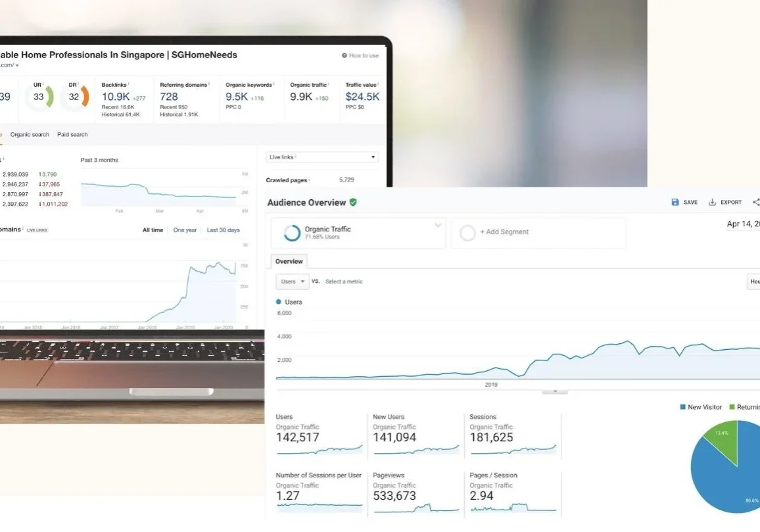Image resolution: width=760 pixels, height=532 pixels.
Task: Click the UR 33 gauge icon
Action: pos(39,97)
